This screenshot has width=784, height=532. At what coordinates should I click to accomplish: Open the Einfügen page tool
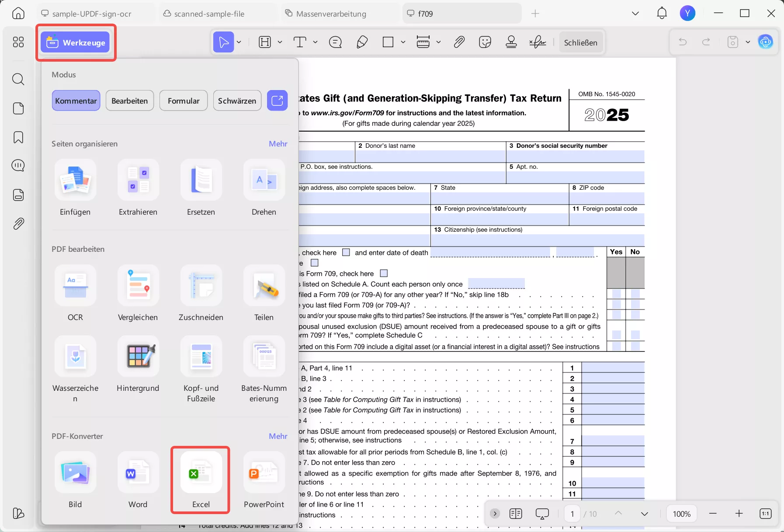click(x=75, y=188)
